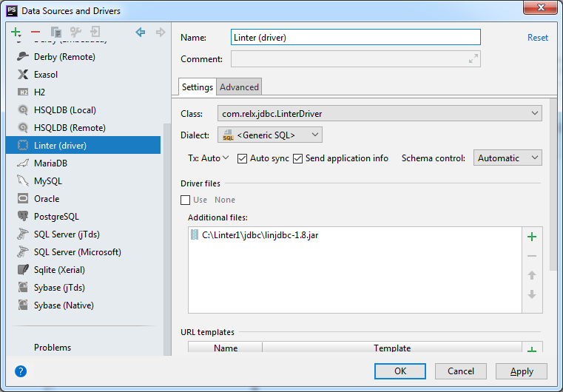This screenshot has width=563, height=392.
Task: Click in the Name text field
Action: [355, 38]
